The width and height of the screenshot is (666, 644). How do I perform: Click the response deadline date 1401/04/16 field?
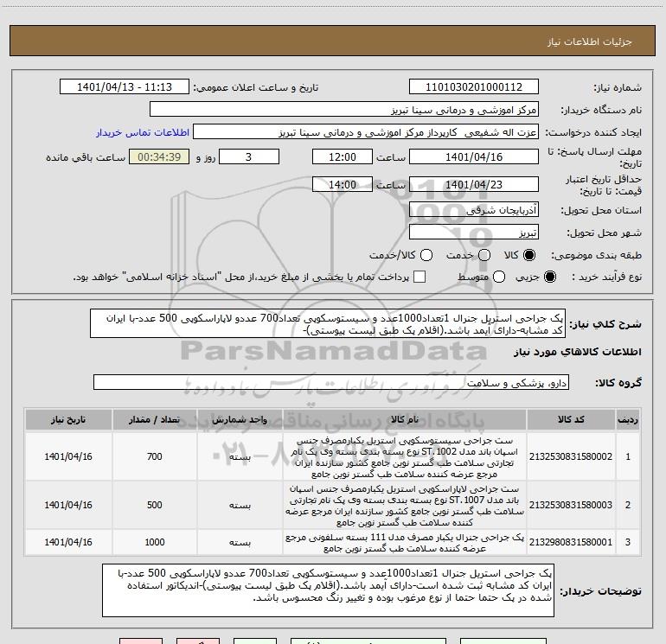click(474, 156)
